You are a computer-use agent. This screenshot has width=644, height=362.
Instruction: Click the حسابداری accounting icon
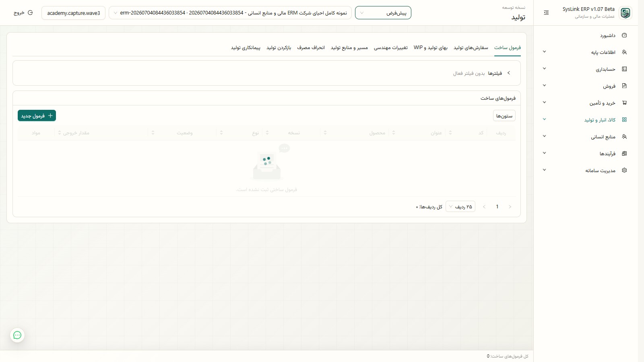point(624,69)
